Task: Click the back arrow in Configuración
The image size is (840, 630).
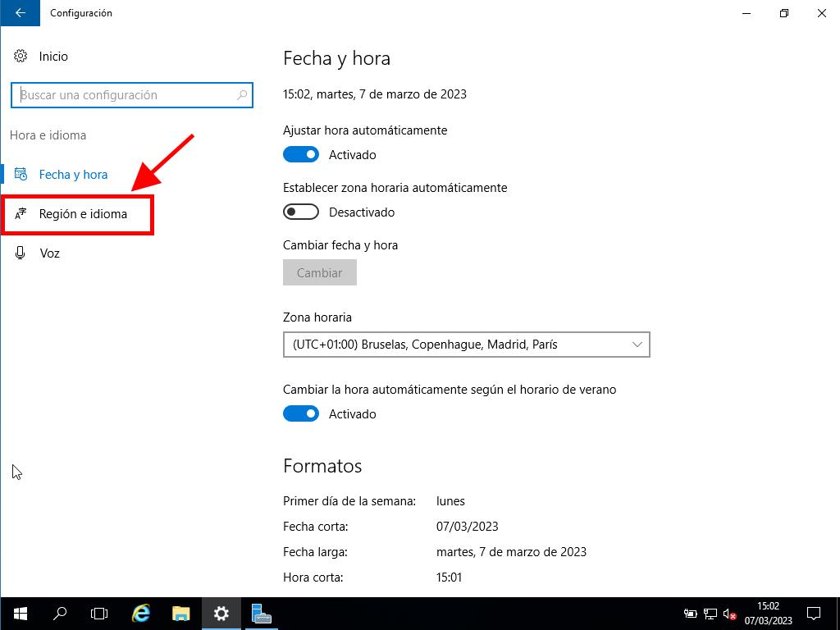Action: point(20,13)
